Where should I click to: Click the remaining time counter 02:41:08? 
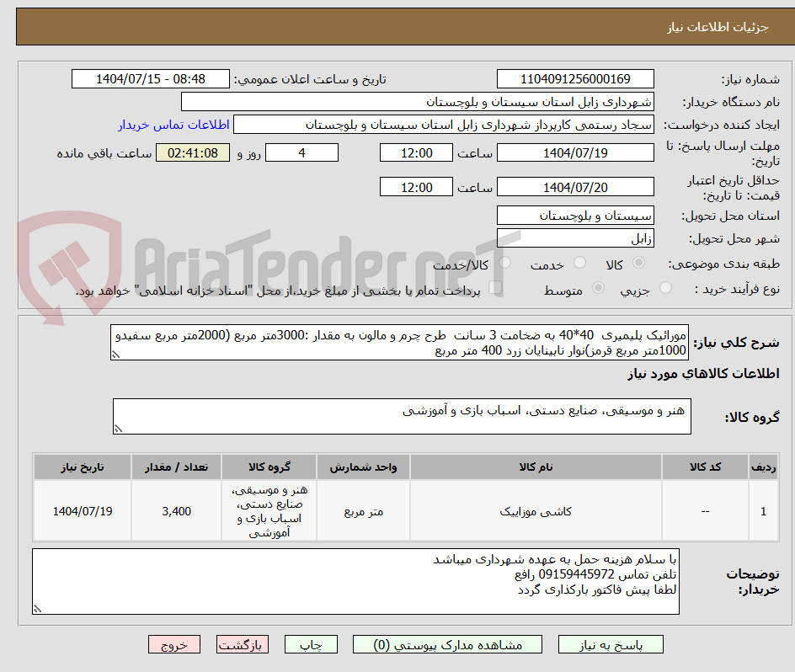click(x=192, y=152)
